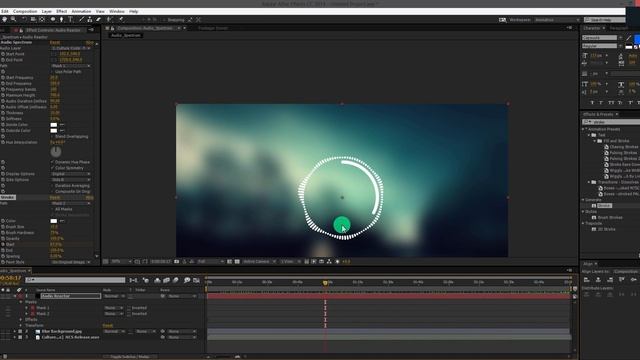Open Audio Spectrum Path dropdown showing Mask 1
This screenshot has height=360, width=640.
point(71,66)
